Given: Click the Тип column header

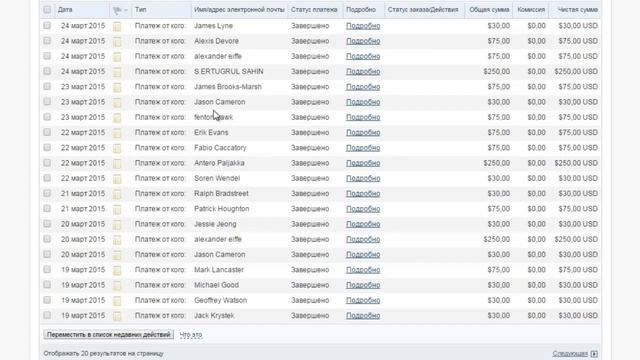Looking at the screenshot, I should (140, 9).
